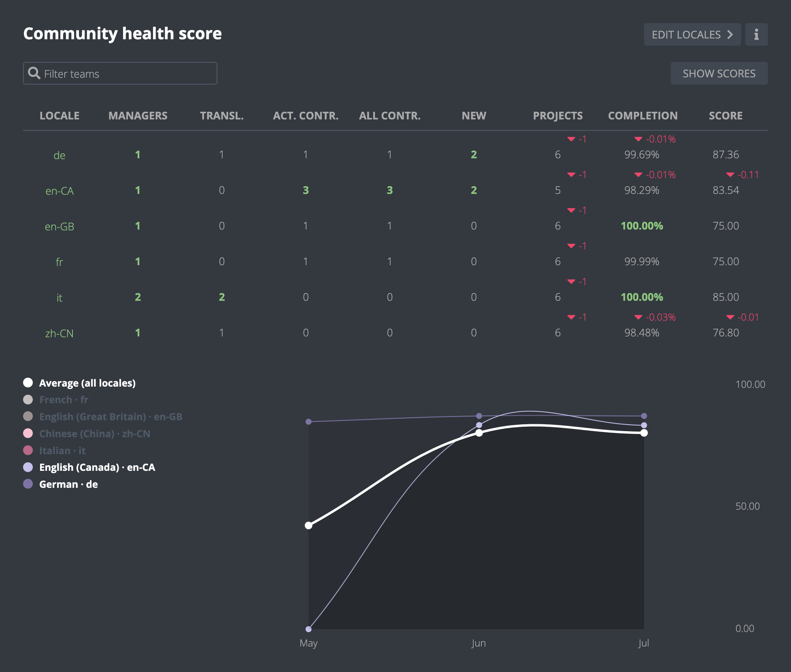Sort table by Managers column
Screen dimensions: 791x672
pyautogui.click(x=138, y=116)
